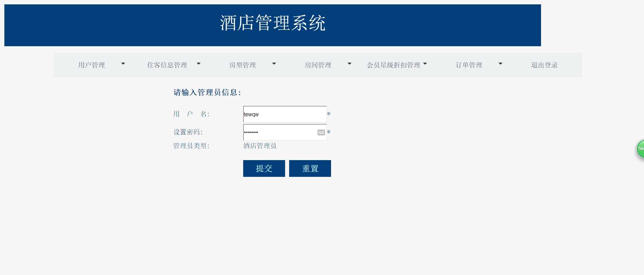
Task: Expand the 订单管理 dropdown arrow
Action: pos(500,64)
